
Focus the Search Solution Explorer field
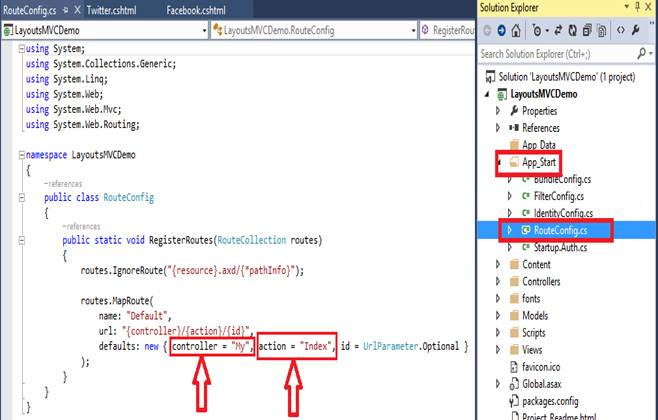pos(557,54)
